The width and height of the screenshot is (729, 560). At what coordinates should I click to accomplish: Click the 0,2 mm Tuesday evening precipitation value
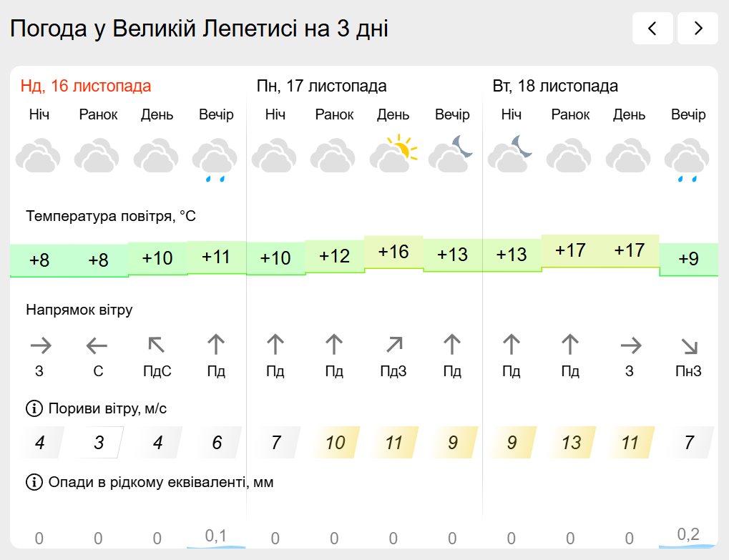[688, 534]
